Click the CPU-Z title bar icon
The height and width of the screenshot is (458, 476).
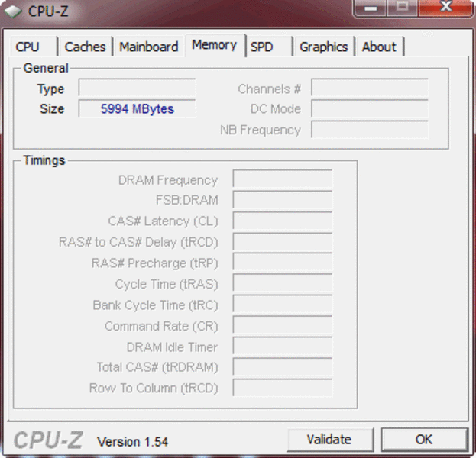13,11
